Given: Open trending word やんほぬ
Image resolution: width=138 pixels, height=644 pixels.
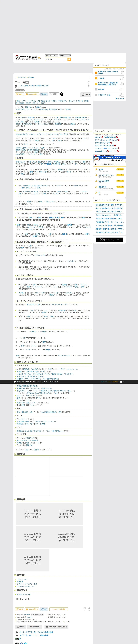Looking at the screenshot, I should pos(101,78).
